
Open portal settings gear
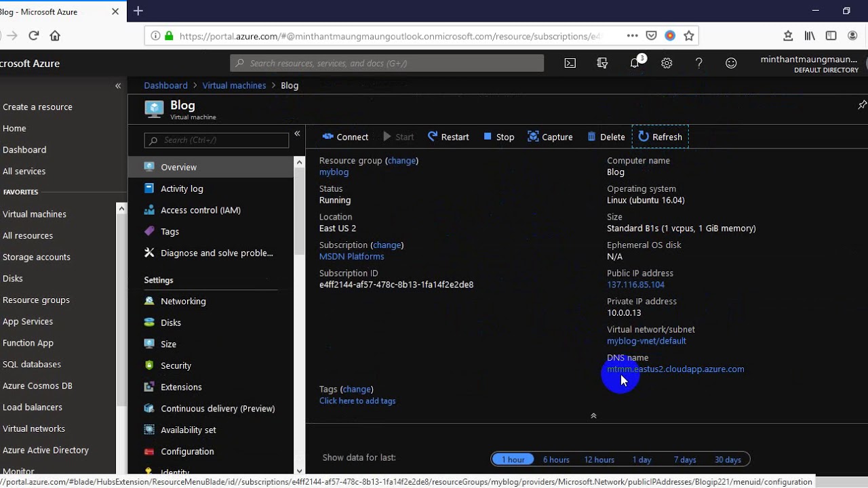coord(667,63)
